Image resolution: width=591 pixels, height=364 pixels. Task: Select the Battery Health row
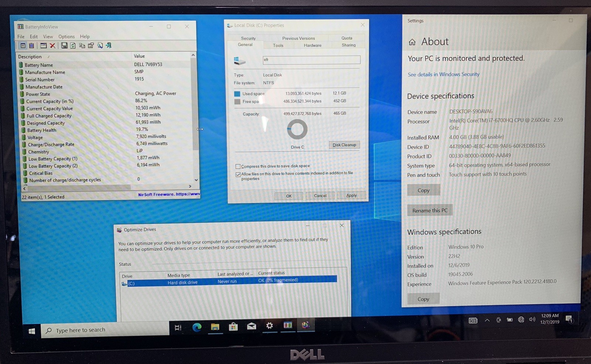tap(107, 130)
